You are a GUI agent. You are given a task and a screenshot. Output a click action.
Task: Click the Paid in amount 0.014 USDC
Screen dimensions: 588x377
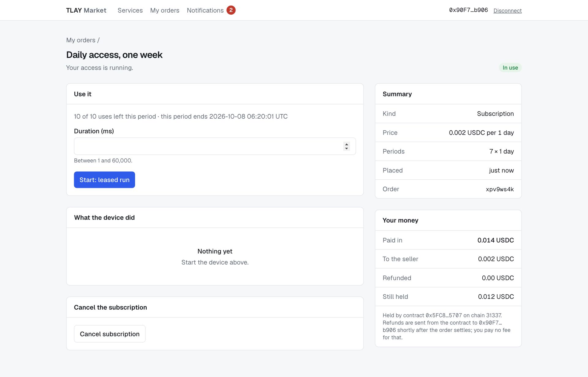tap(496, 240)
